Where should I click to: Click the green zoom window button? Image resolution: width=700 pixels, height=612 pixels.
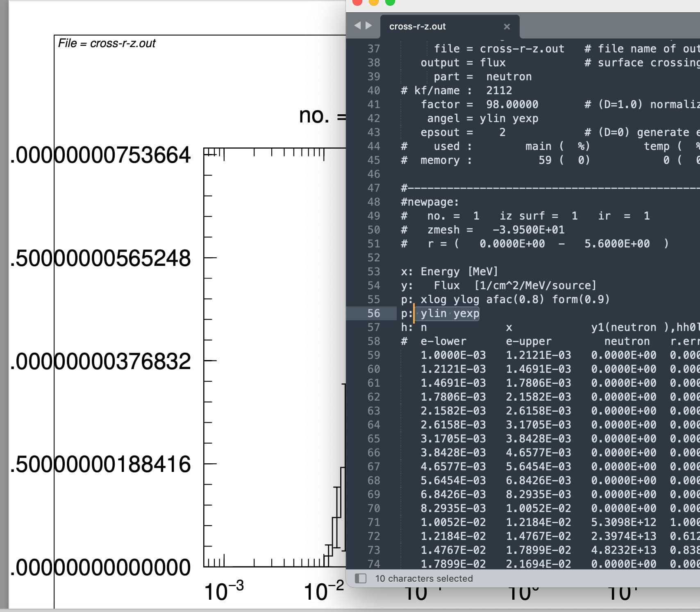pos(390,2)
